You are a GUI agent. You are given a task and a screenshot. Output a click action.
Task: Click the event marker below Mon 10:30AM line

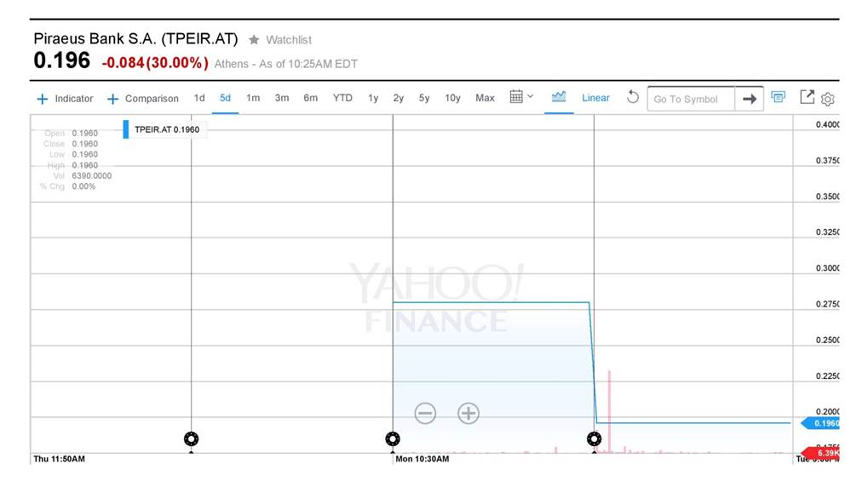click(392, 439)
